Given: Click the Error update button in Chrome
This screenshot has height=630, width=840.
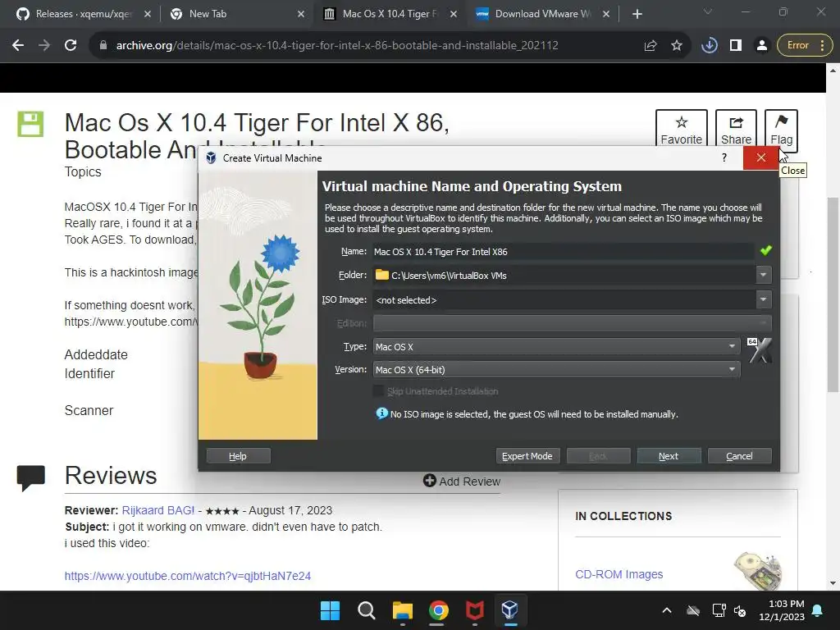Looking at the screenshot, I should (x=805, y=46).
